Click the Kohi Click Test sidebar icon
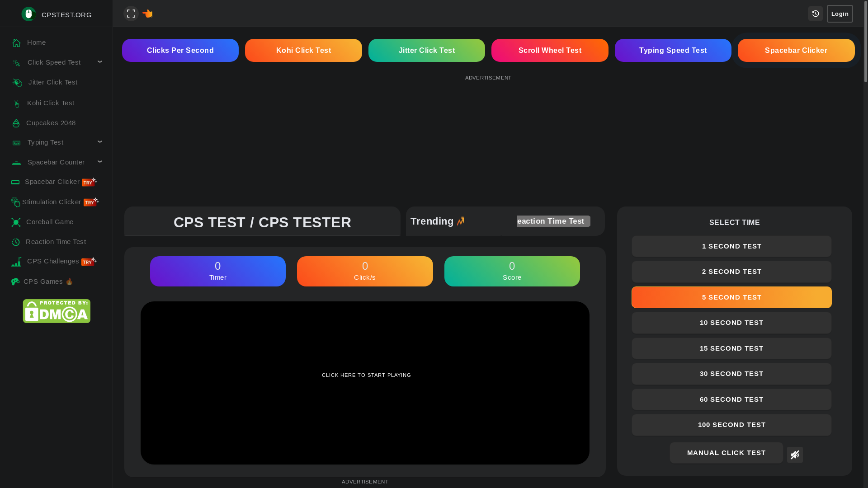The image size is (868, 488). coord(16,103)
